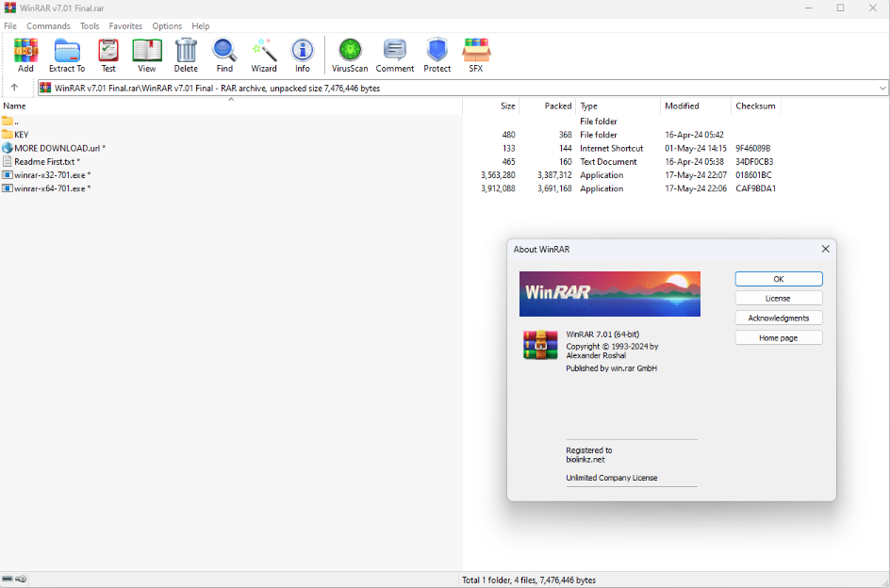The height and width of the screenshot is (588, 890).
Task: Click the Extract To toolbar icon
Action: (67, 56)
